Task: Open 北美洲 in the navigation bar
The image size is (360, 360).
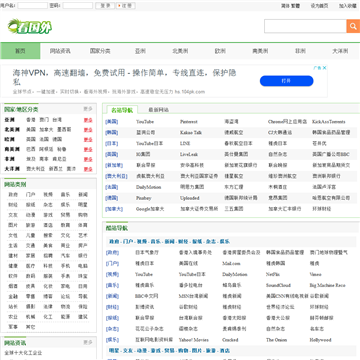Action: pyautogui.click(x=180, y=51)
